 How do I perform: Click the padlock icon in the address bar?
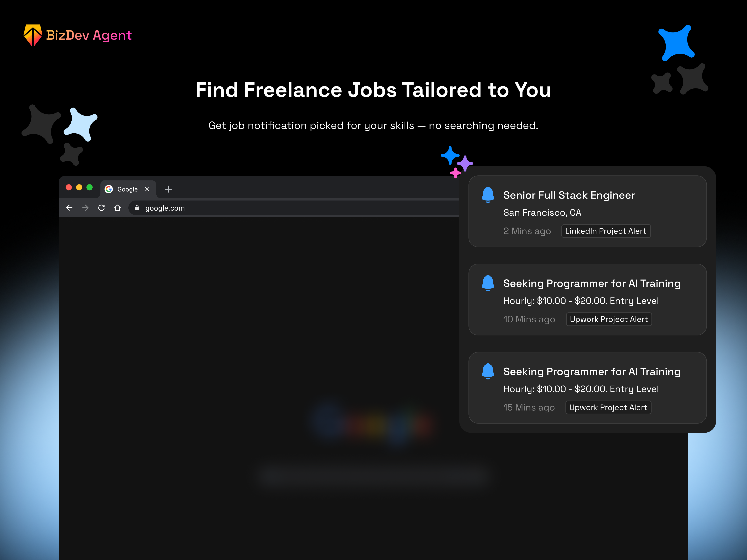(137, 208)
